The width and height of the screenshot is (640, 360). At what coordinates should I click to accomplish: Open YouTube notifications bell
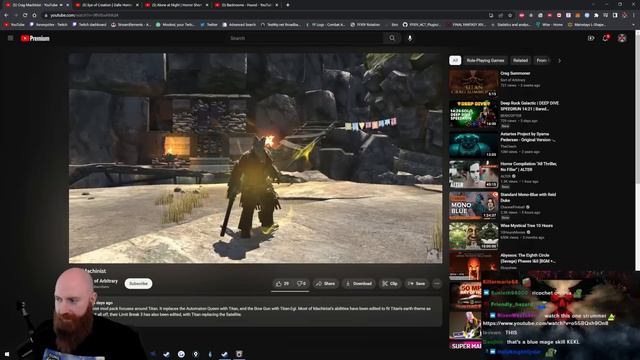[606, 38]
